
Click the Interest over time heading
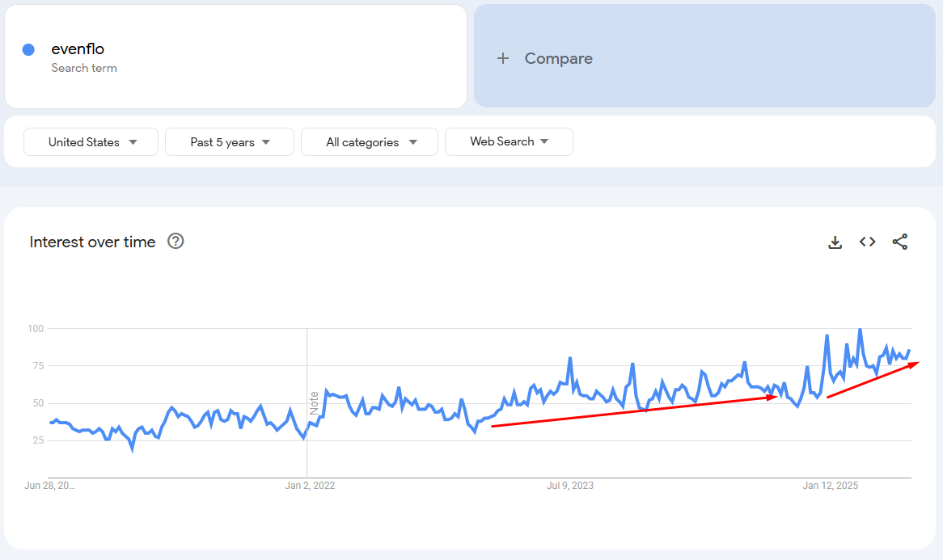[93, 242]
